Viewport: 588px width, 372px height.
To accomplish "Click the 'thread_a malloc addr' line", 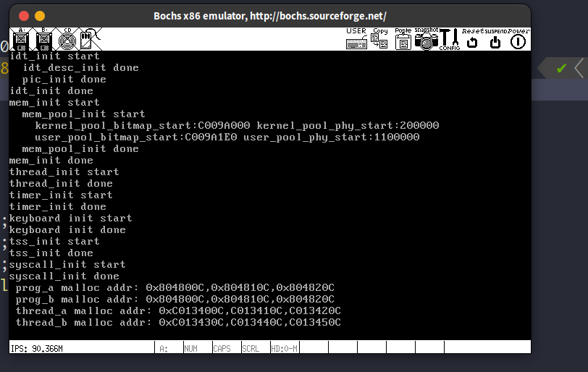I will point(178,311).
